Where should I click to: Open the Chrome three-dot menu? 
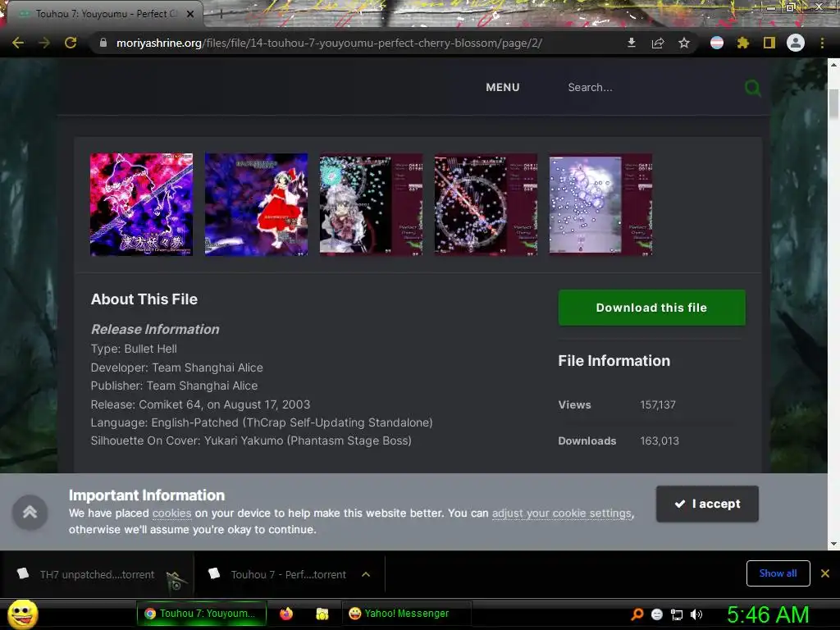(x=822, y=43)
